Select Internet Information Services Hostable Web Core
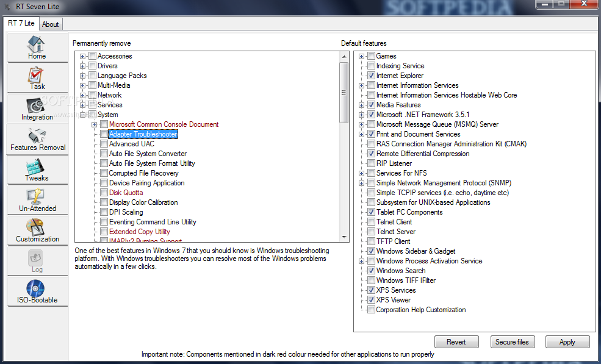Screen dimensions: 601x364 (447, 95)
